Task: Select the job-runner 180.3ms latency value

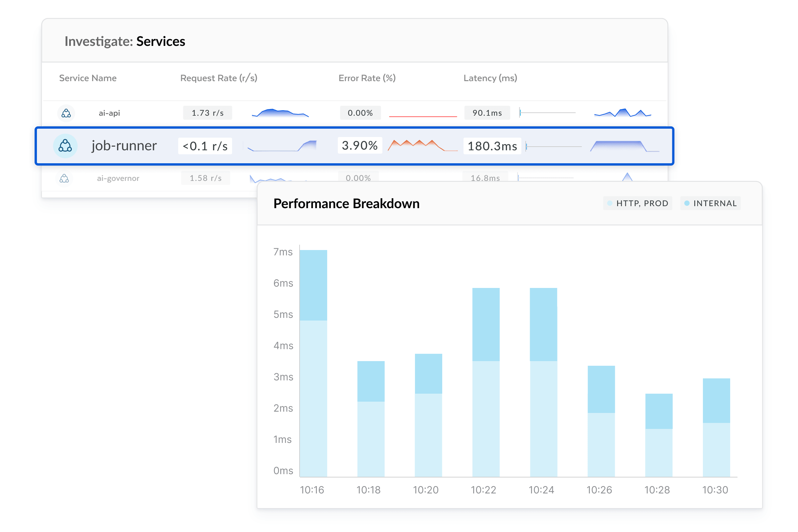Action: (x=492, y=146)
